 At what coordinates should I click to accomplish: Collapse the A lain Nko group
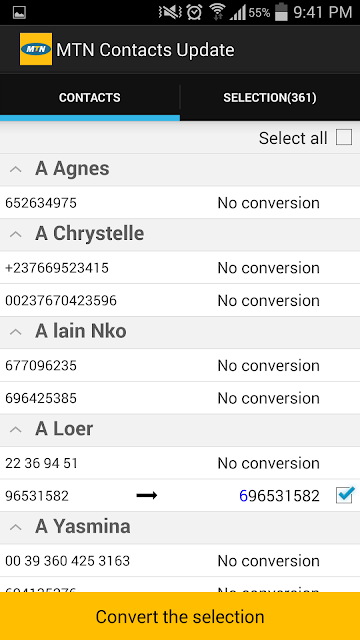click(x=16, y=331)
